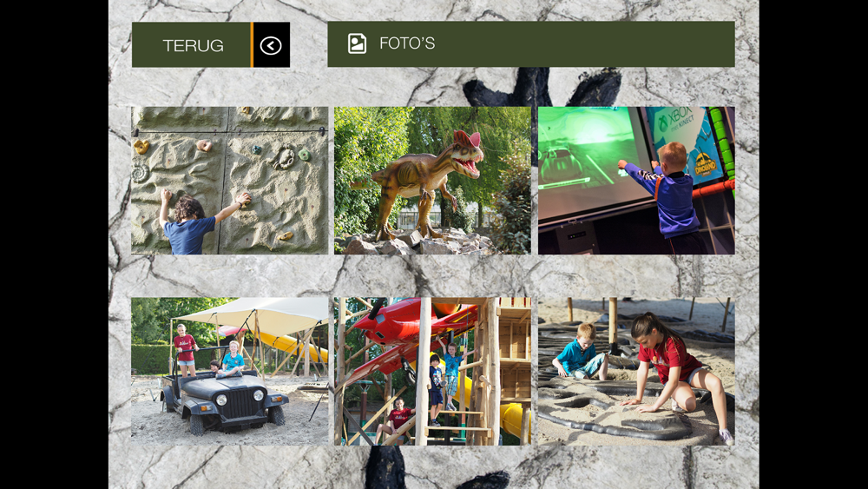Click the orange divider on the TERUG button
Viewport: 868px width, 489px height.
pos(252,45)
